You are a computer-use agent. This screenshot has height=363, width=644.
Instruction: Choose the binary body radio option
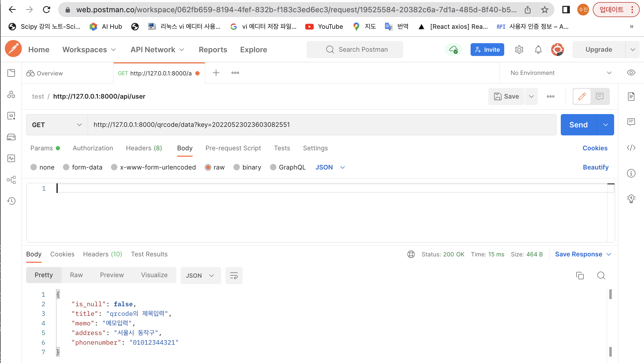237,167
